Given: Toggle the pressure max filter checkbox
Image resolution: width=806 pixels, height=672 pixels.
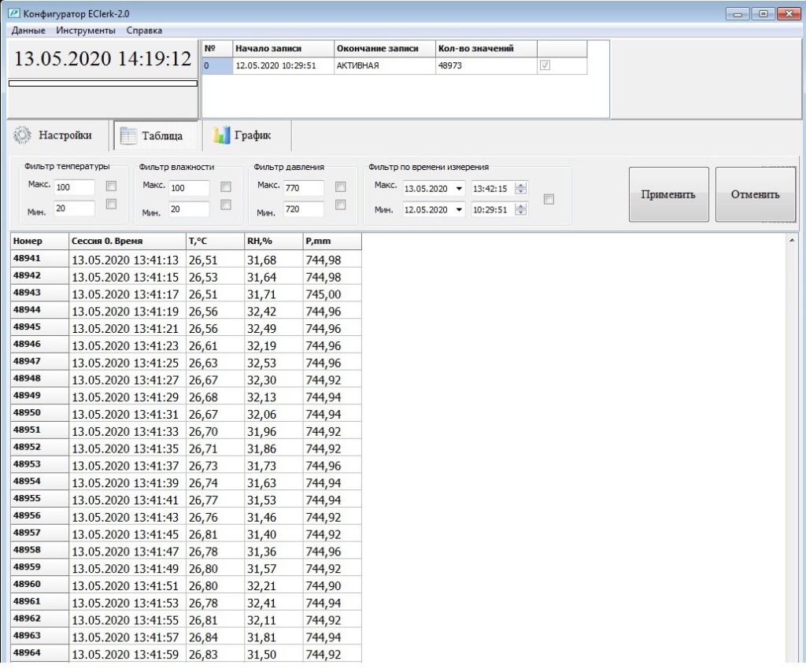Looking at the screenshot, I should coord(340,186).
